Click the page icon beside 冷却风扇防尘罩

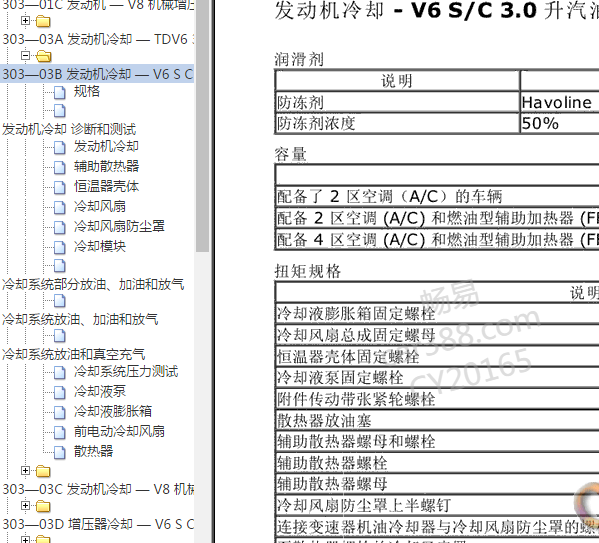coord(60,227)
